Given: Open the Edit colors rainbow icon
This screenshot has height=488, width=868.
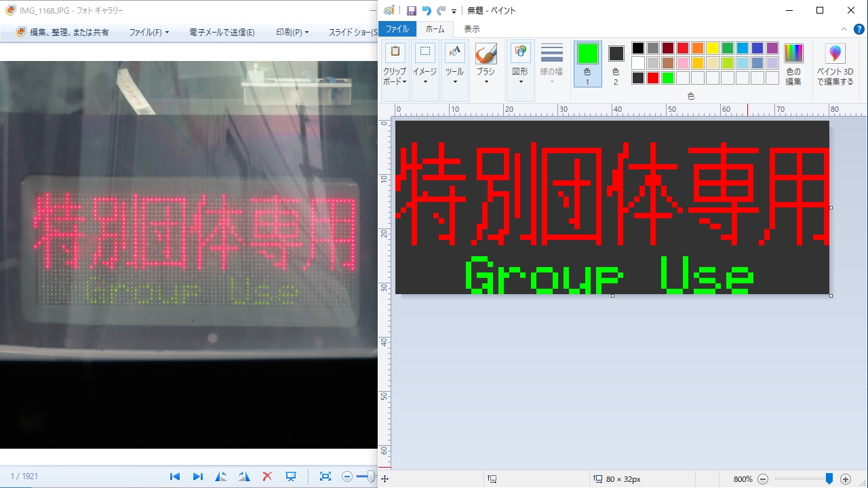Looking at the screenshot, I should 793,65.
